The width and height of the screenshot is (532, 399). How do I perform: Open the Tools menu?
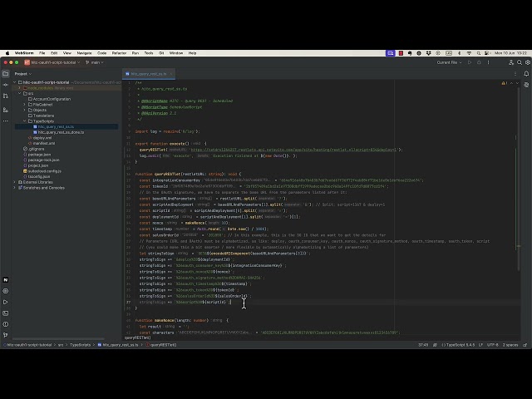point(149,53)
